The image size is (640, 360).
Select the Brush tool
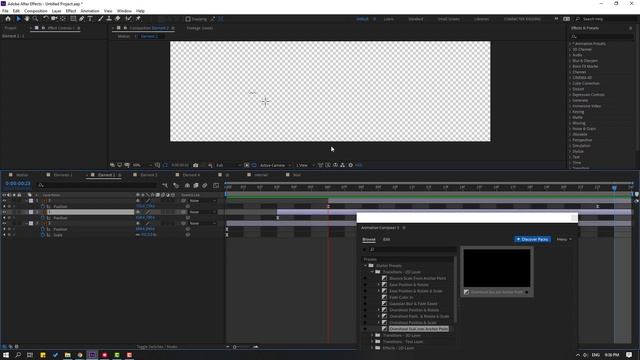[x=100, y=19]
